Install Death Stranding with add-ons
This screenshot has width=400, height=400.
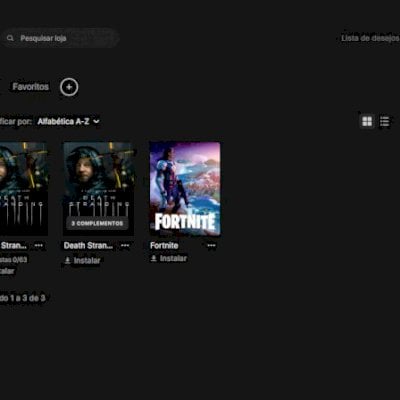82,261
